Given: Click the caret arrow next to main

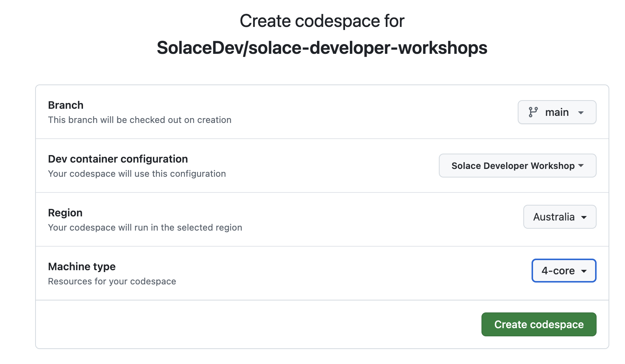Looking at the screenshot, I should pyautogui.click(x=581, y=112).
